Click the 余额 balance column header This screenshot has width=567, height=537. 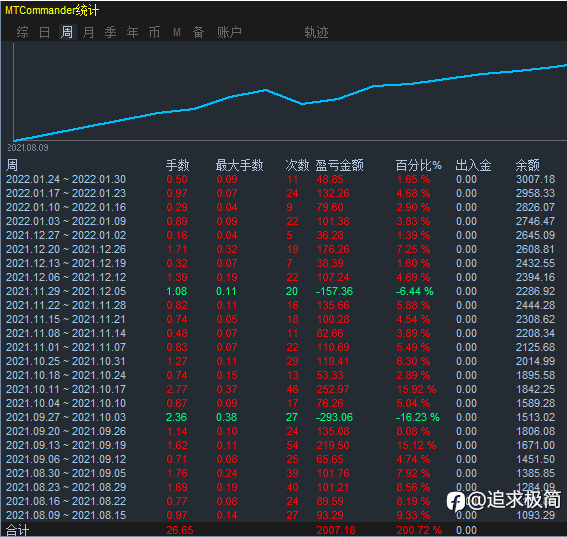coord(528,165)
